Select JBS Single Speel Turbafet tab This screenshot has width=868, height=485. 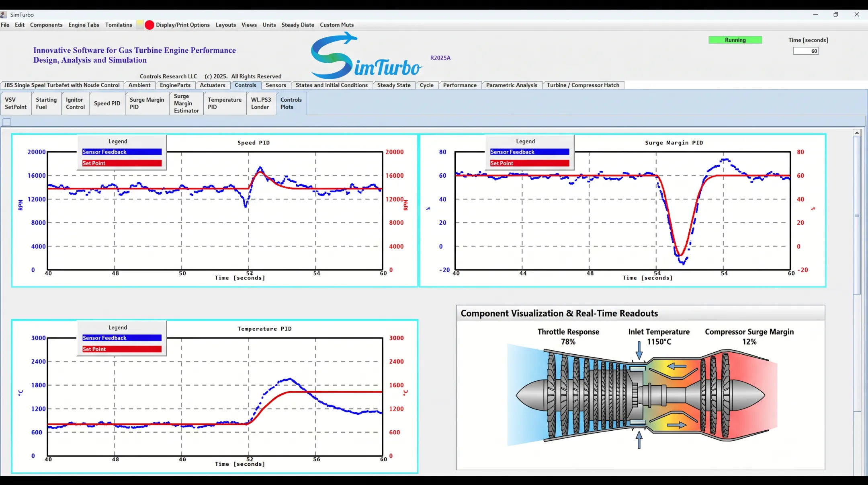(62, 85)
